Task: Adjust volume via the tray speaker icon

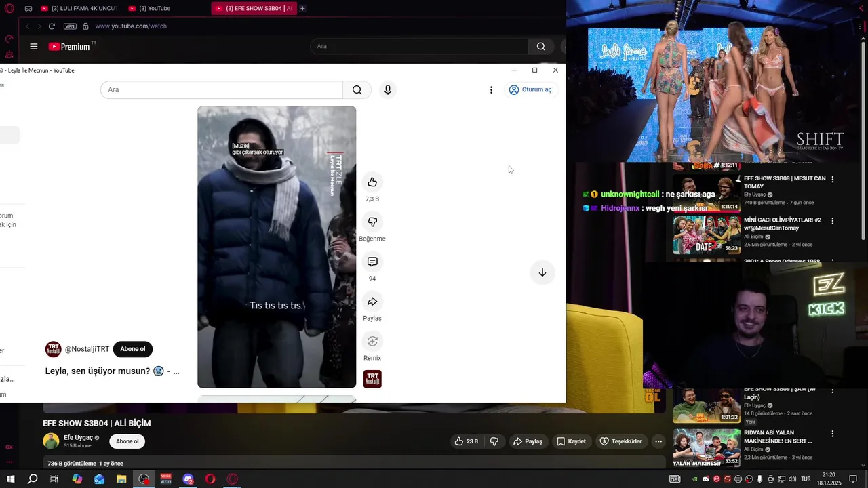Action: (793, 479)
